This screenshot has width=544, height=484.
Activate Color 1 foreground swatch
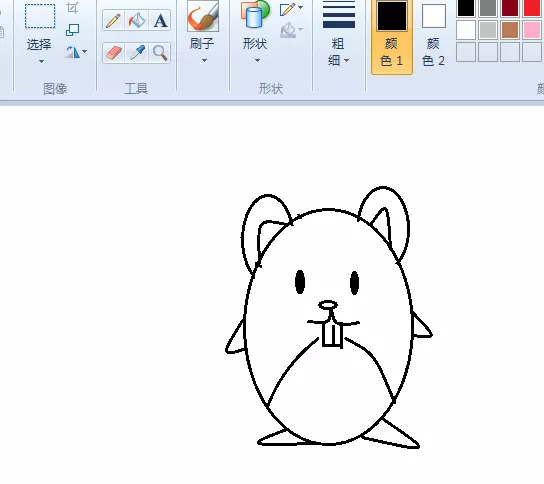click(392, 16)
